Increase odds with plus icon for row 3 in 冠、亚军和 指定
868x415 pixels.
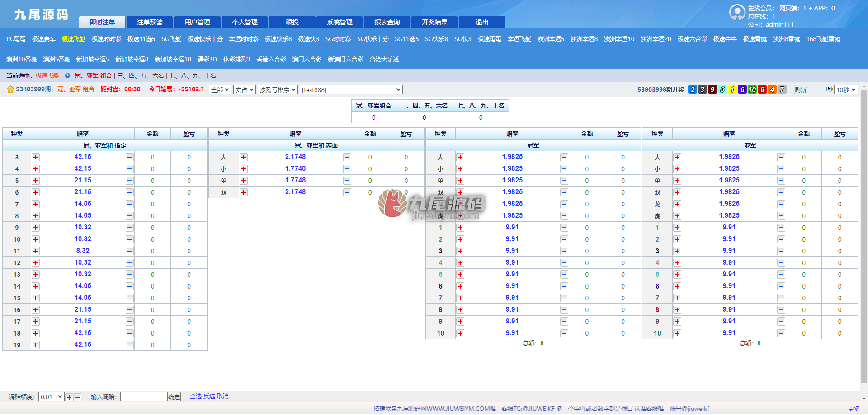(36, 157)
